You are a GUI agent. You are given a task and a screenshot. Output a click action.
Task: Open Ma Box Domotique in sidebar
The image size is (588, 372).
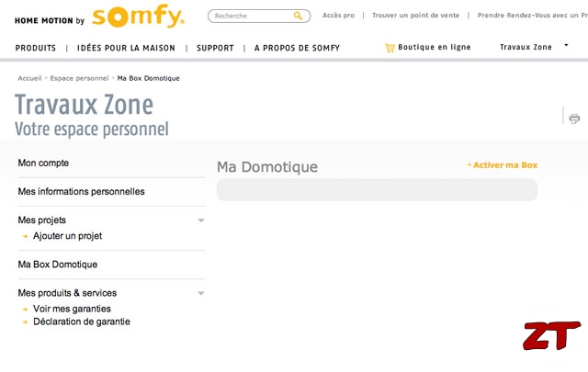pos(58,265)
